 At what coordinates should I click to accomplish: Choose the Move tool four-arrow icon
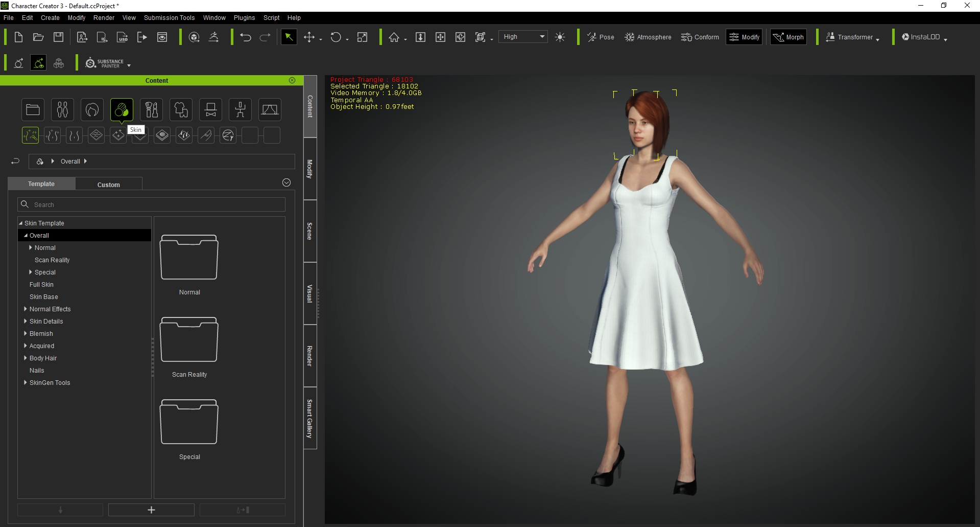[x=309, y=37]
